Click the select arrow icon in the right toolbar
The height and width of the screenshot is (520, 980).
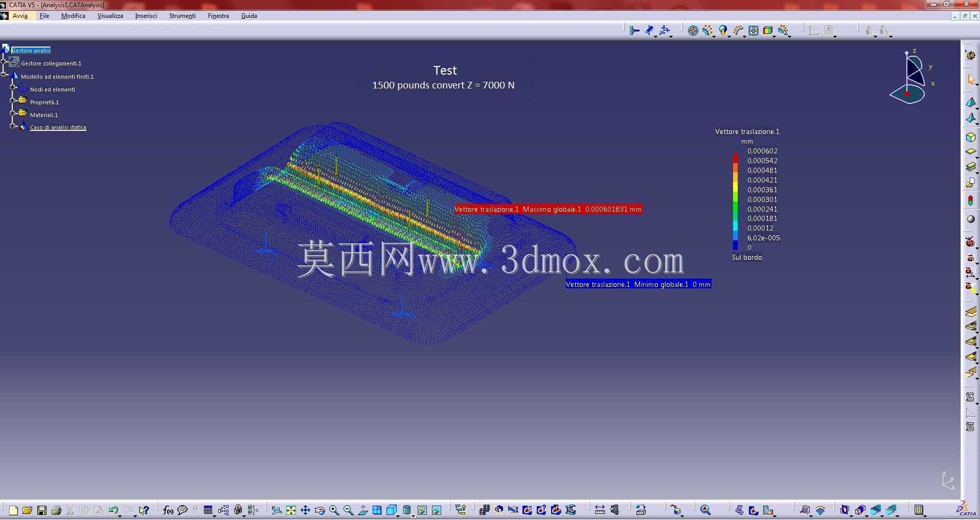point(971,80)
